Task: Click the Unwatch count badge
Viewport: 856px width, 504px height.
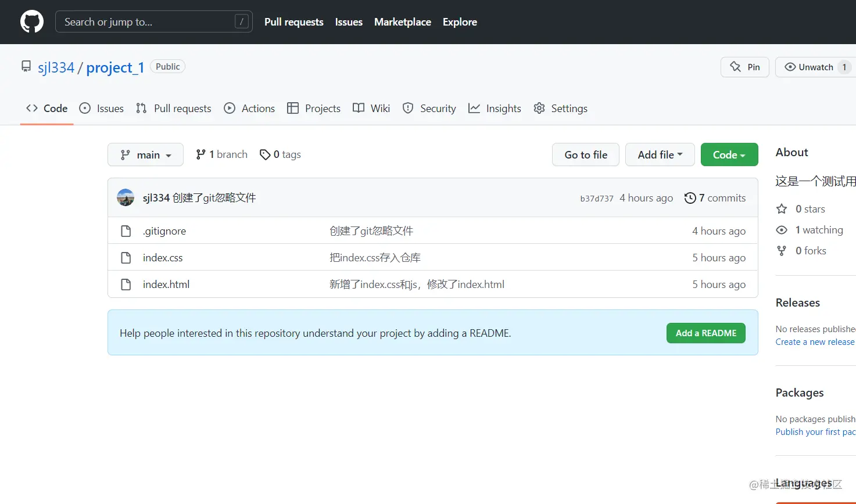Action: 844,67
